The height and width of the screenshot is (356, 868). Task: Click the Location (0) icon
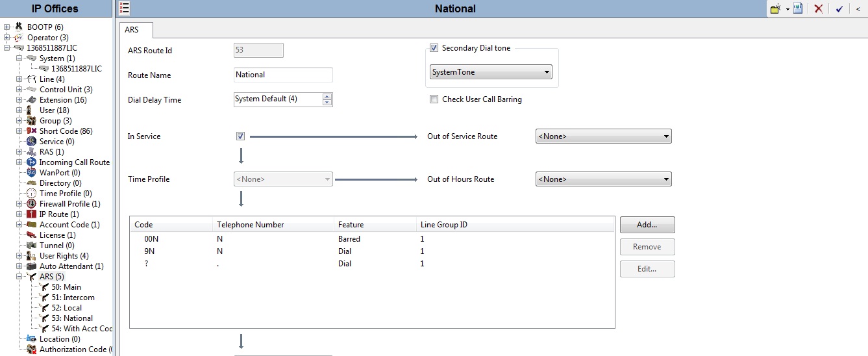click(31, 339)
